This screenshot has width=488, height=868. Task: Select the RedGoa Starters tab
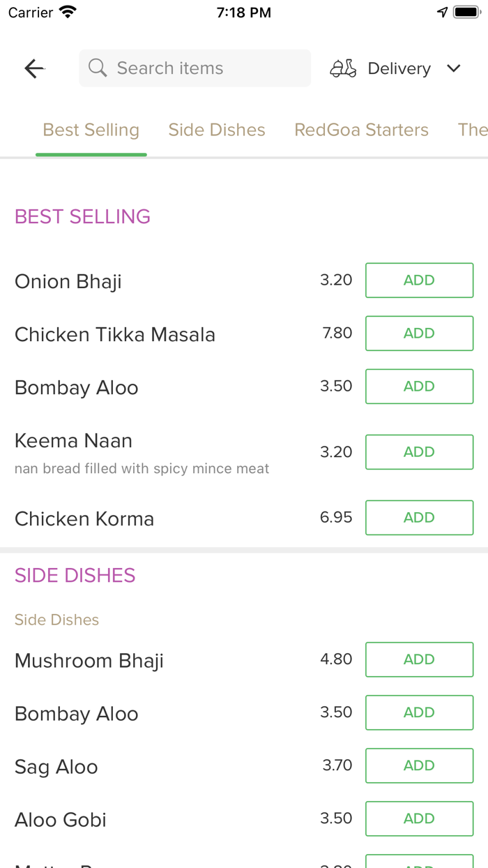pyautogui.click(x=361, y=130)
